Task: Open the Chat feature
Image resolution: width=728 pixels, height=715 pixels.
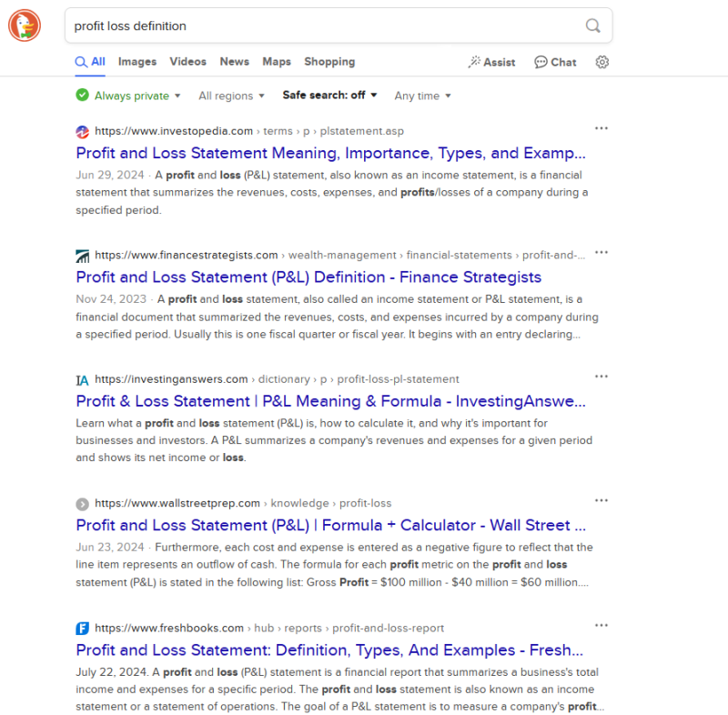Action: click(x=555, y=62)
